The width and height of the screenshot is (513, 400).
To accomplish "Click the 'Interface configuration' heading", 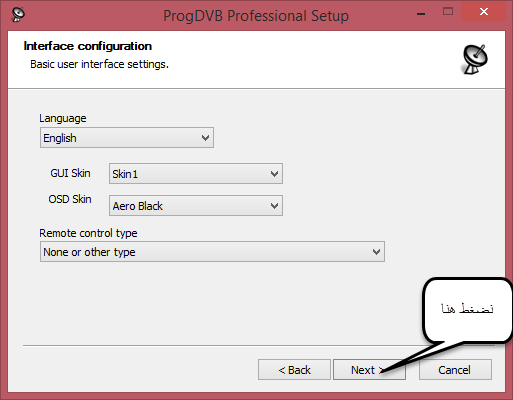I will pyautogui.click(x=88, y=46).
